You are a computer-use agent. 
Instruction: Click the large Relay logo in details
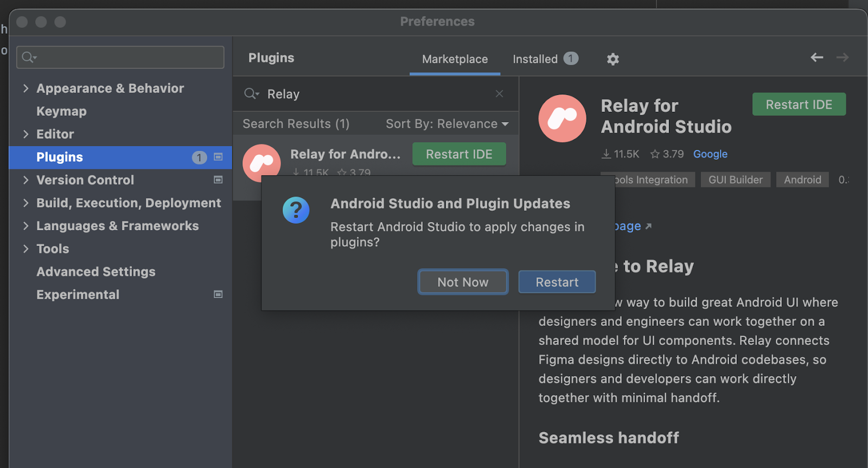point(562,118)
